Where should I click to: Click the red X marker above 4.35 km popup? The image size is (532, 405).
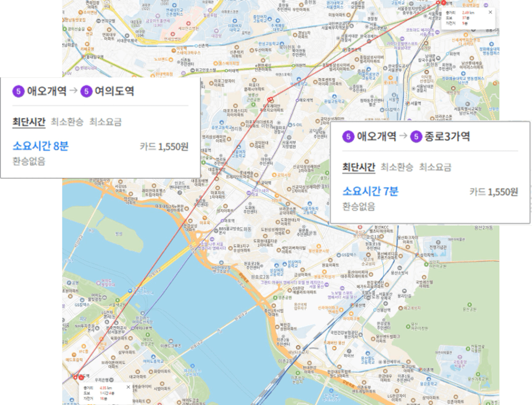point(81,377)
